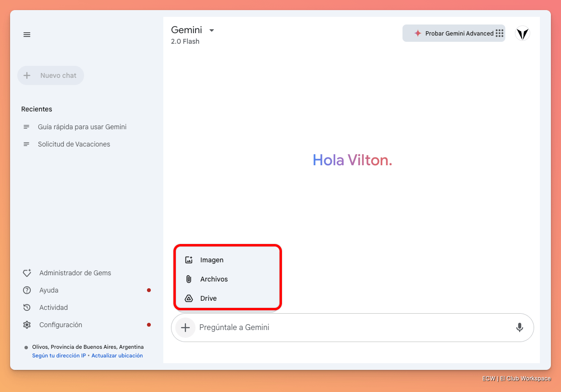This screenshot has width=561, height=392.
Task: Open Configuración settings
Action: coord(61,325)
